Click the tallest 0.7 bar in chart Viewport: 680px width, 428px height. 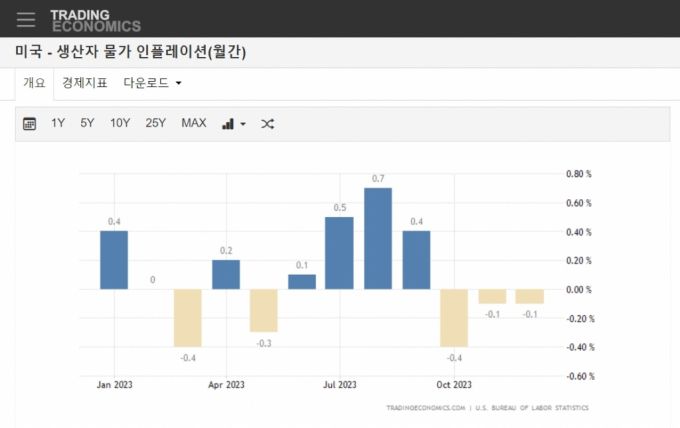tap(378, 238)
